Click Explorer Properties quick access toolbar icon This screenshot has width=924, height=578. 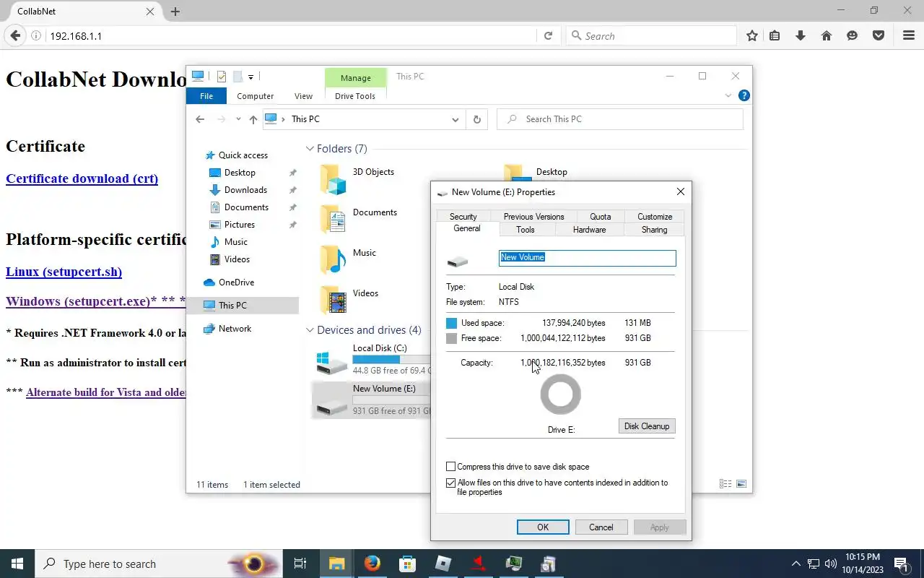point(222,77)
